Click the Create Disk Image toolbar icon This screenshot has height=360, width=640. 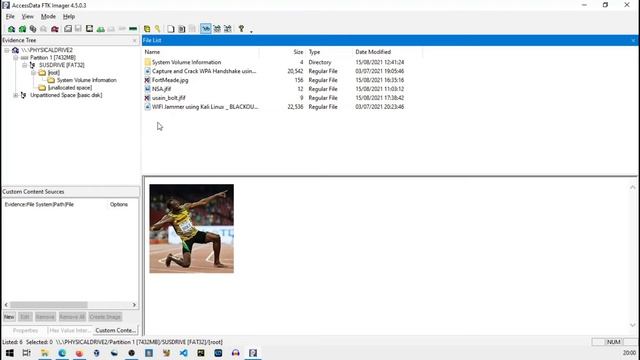[x=68, y=29]
